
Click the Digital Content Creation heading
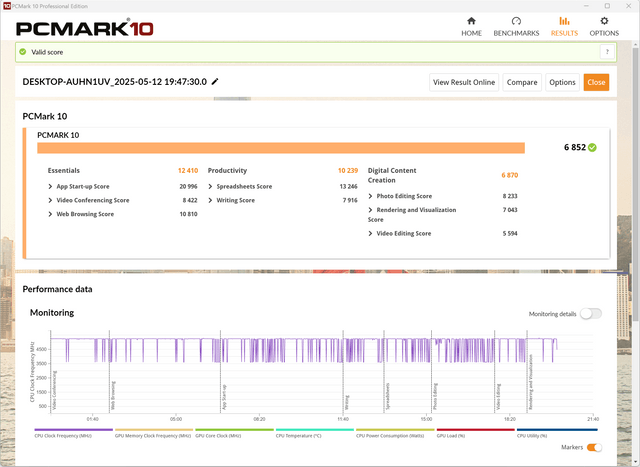click(x=392, y=176)
